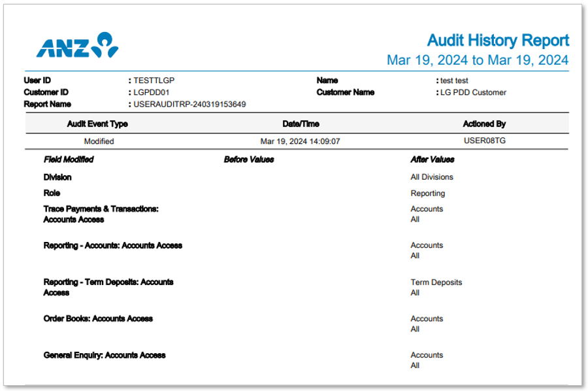The image size is (588, 391).
Task: Select the Actioned By column header
Action: click(483, 124)
